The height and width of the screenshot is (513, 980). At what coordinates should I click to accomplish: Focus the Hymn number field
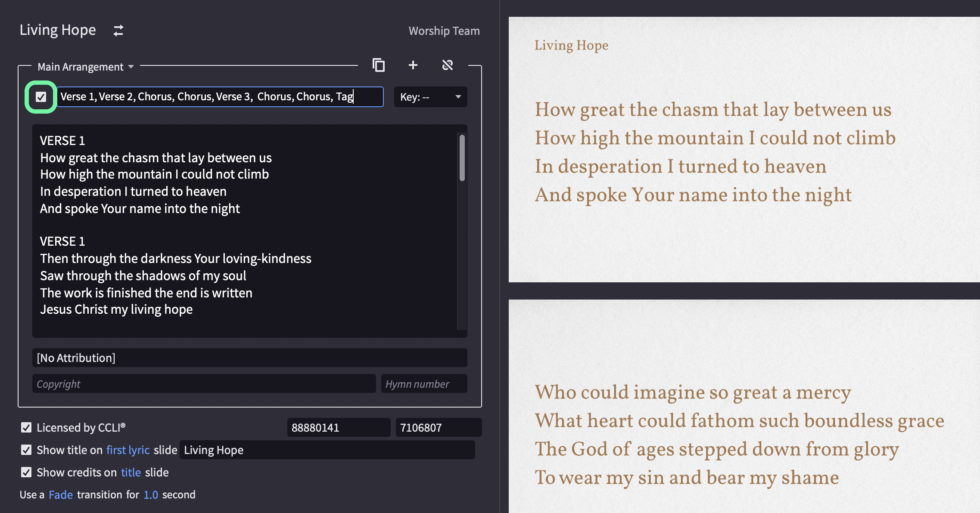[x=424, y=383]
